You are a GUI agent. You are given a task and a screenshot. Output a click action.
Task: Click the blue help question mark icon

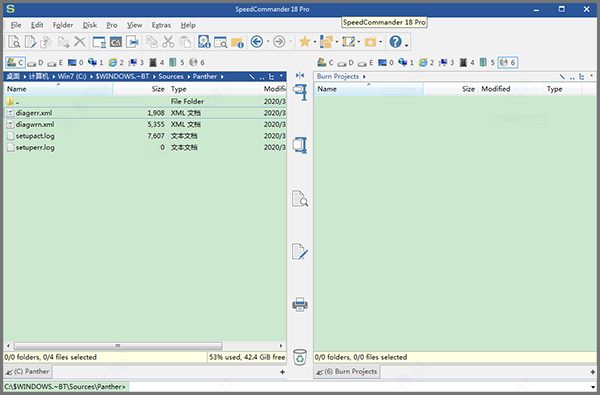395,42
